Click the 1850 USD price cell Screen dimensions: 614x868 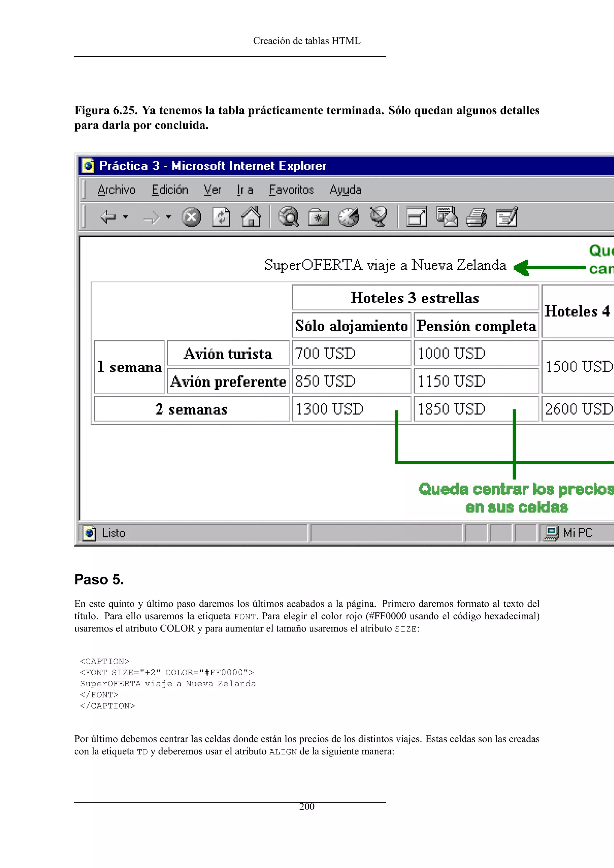[476, 409]
